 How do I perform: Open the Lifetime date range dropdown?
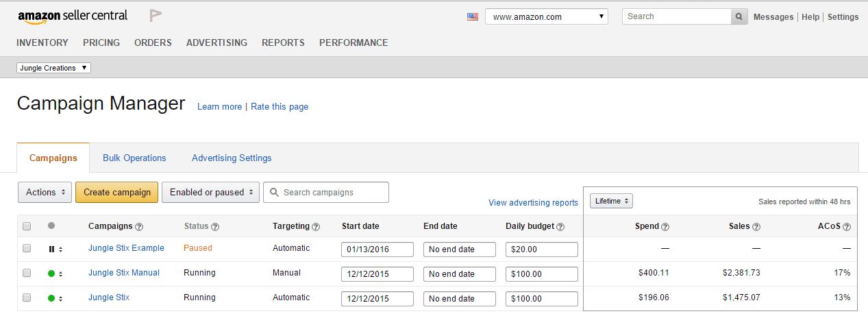611,201
